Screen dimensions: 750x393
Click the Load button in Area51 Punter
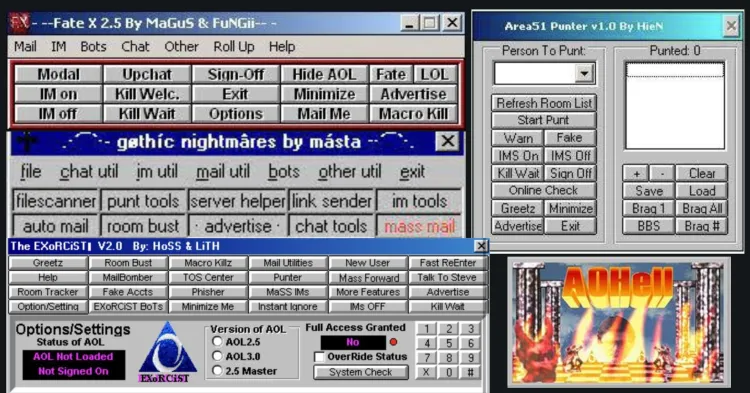(x=702, y=191)
